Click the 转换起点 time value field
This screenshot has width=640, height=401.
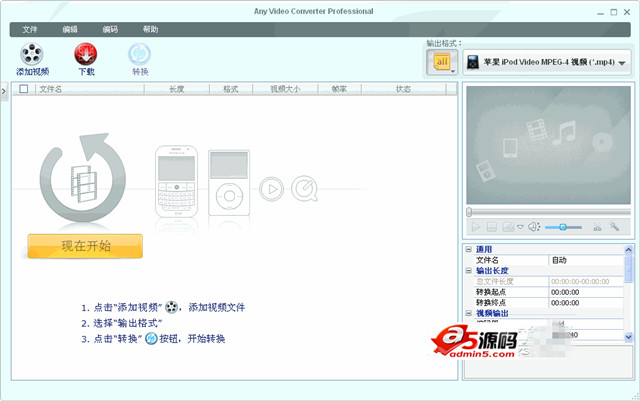coord(586,292)
